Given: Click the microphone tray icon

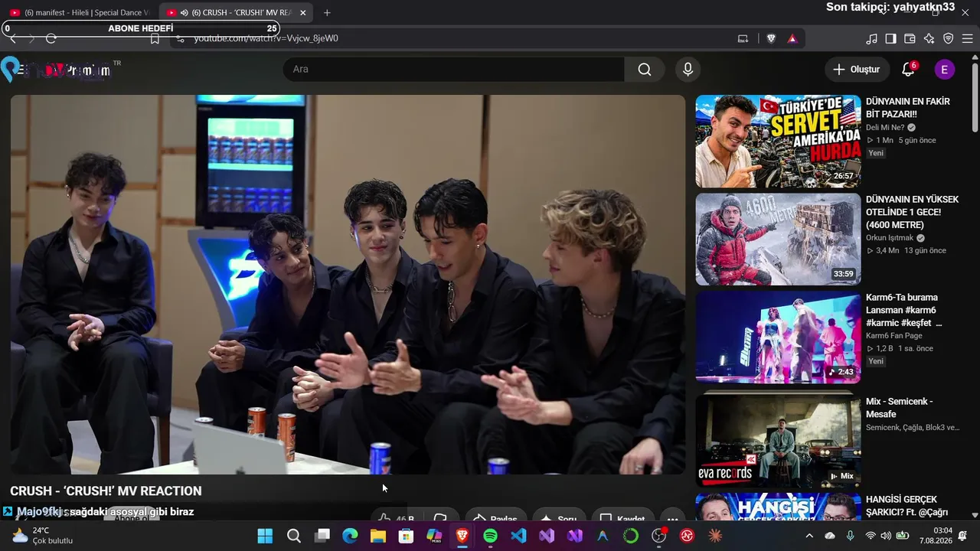Looking at the screenshot, I should [851, 536].
